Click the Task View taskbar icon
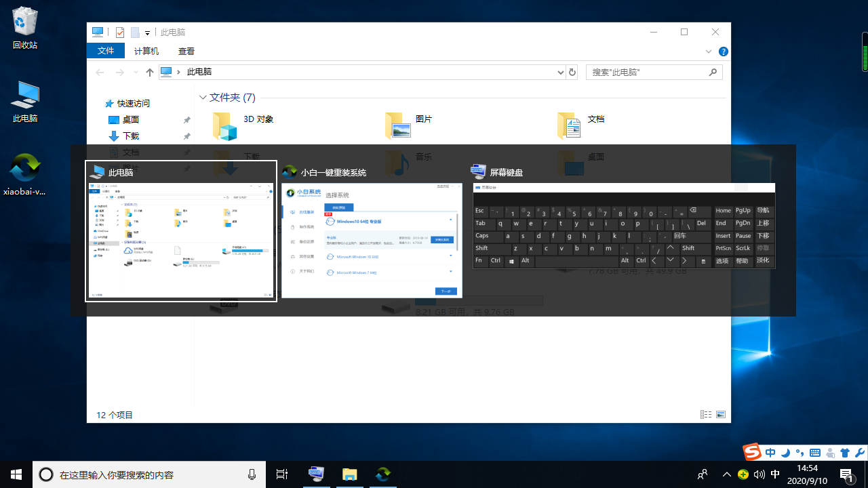 (x=282, y=474)
